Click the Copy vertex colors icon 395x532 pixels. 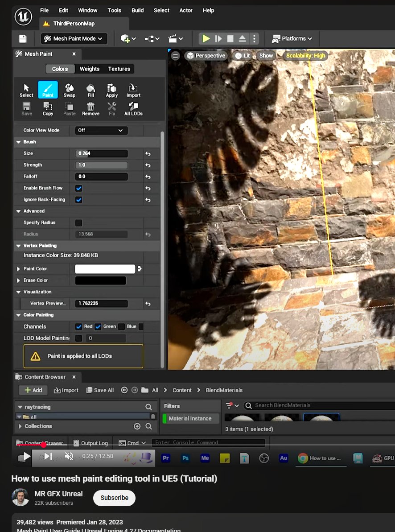click(48, 109)
